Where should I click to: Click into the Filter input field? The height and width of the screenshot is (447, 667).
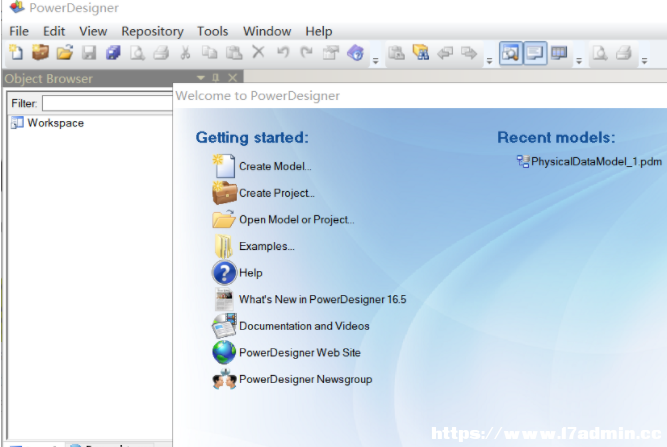point(107,103)
